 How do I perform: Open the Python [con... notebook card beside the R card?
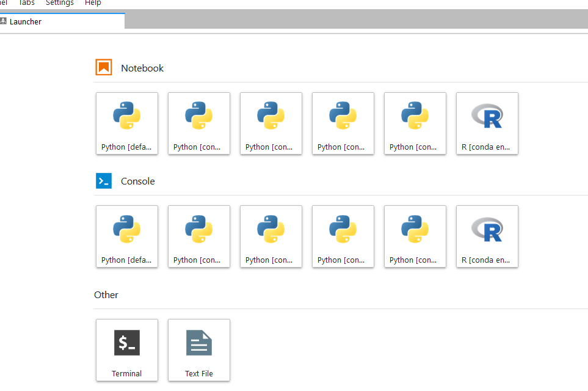(x=415, y=123)
